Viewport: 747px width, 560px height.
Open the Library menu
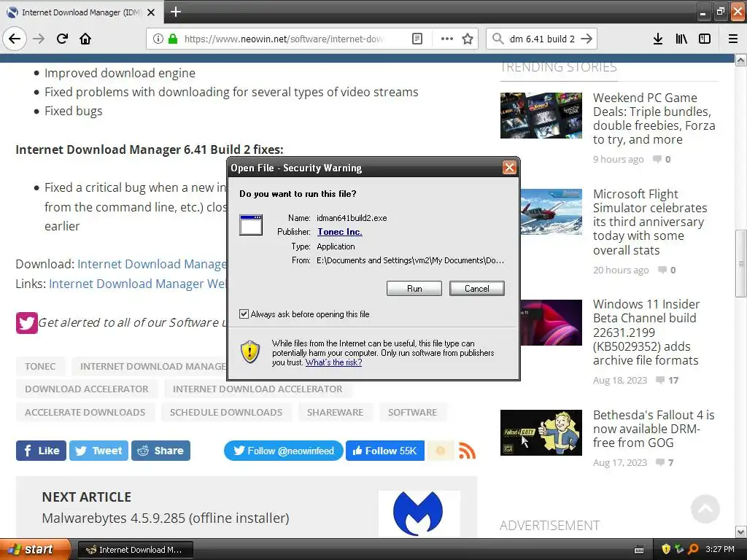[681, 39]
